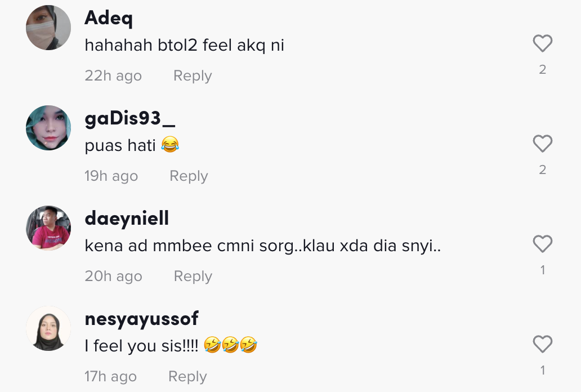Click the "kena ad mmbee cmni sorg" comment text
This screenshot has height=392, width=581.
262,246
